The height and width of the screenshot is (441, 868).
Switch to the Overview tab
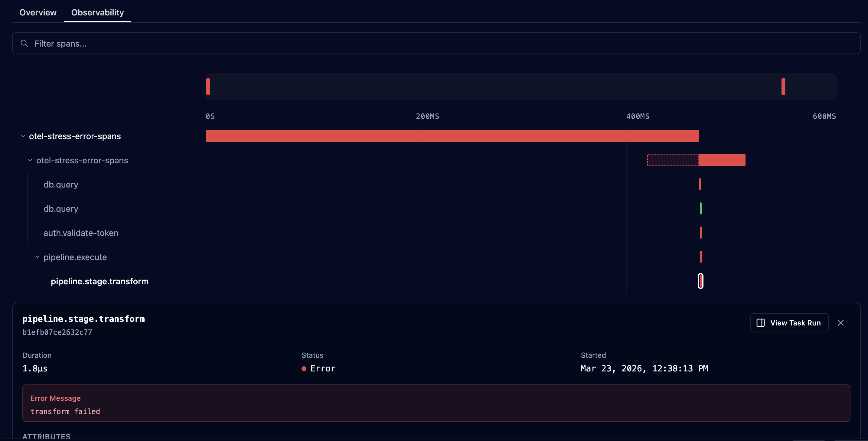(38, 12)
